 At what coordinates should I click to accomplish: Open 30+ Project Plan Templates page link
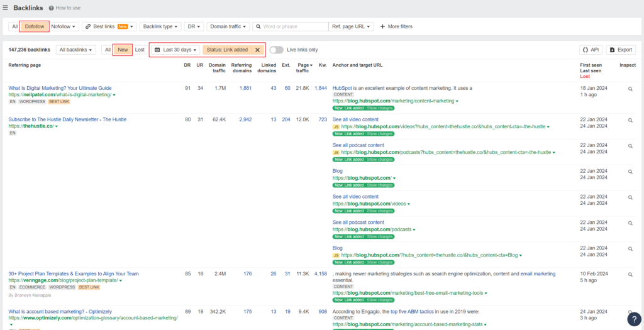74,273
